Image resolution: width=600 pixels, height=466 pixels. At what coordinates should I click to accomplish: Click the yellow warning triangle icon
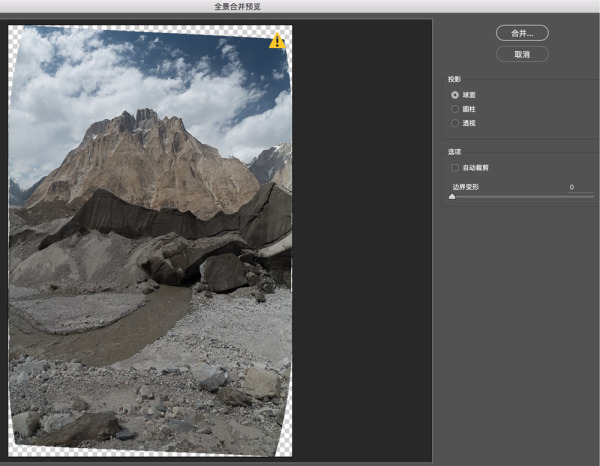277,41
